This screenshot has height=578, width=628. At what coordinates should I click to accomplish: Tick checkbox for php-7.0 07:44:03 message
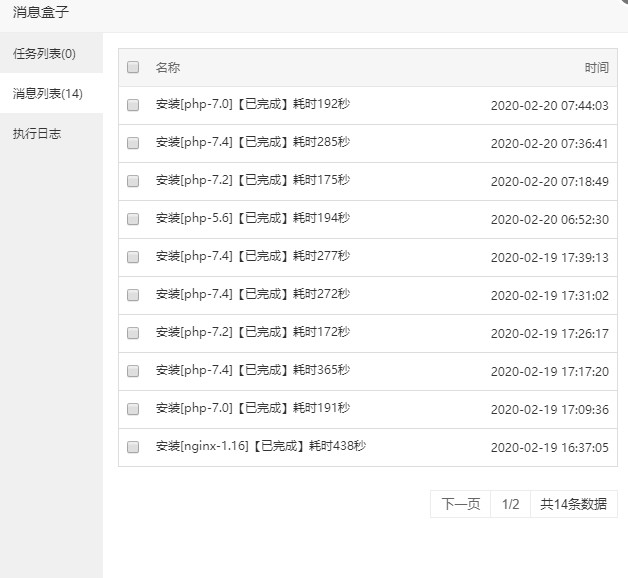coord(133,105)
